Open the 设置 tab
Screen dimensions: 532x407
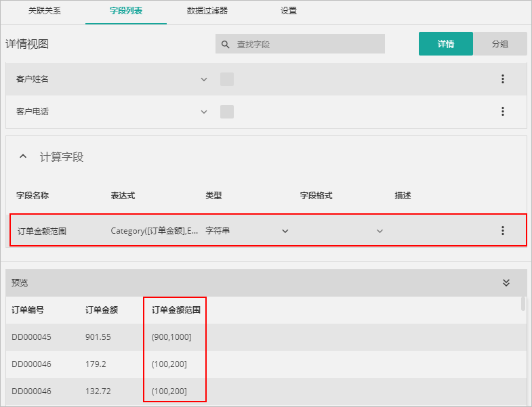[x=289, y=12]
